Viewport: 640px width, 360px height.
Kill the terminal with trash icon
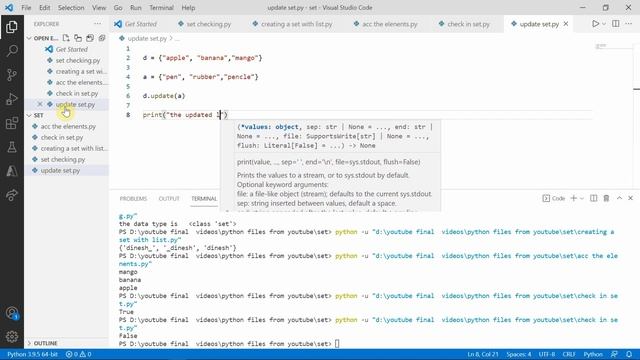607,198
